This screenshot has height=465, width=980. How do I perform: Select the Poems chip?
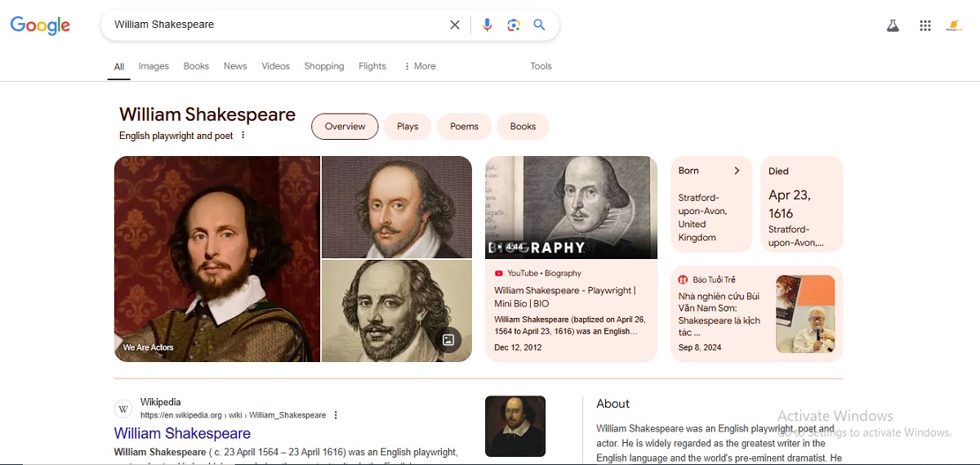tap(464, 127)
